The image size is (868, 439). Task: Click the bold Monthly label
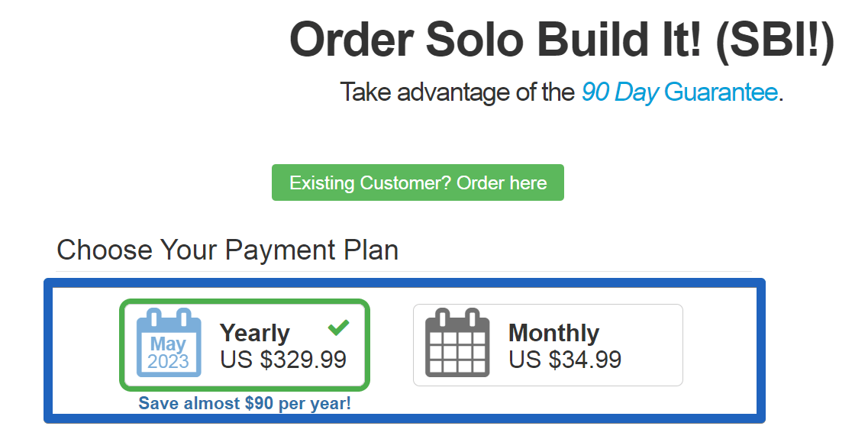554,333
